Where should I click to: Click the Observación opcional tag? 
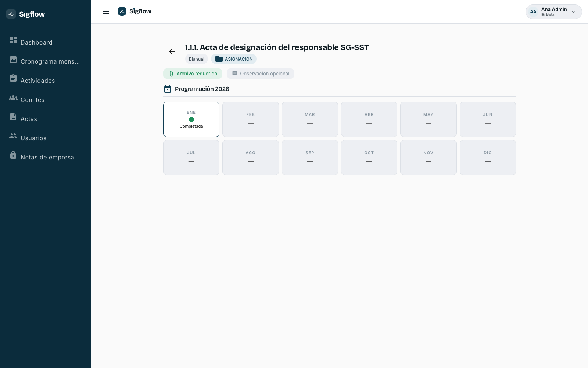[261, 74]
